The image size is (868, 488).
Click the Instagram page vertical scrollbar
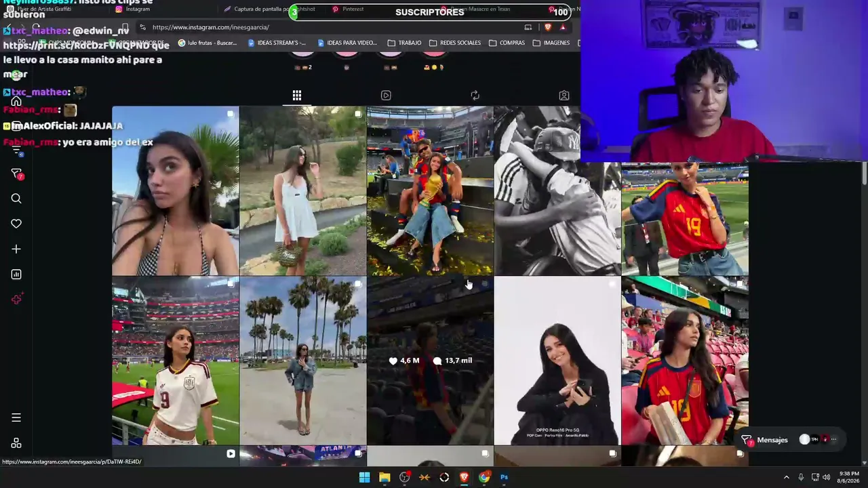tap(864, 174)
